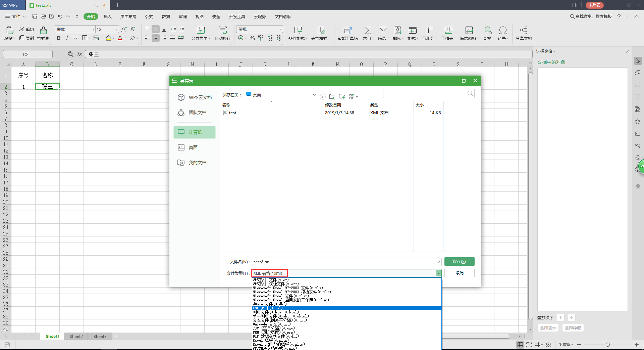The height and width of the screenshot is (350, 644).
Task: Click the Cancel (取消) button
Action: click(x=459, y=273)
